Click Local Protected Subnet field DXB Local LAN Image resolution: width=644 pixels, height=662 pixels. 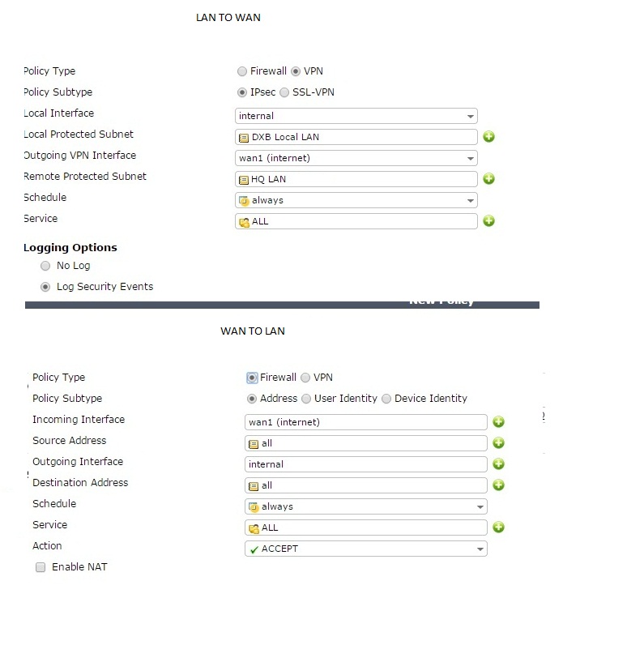tap(356, 137)
